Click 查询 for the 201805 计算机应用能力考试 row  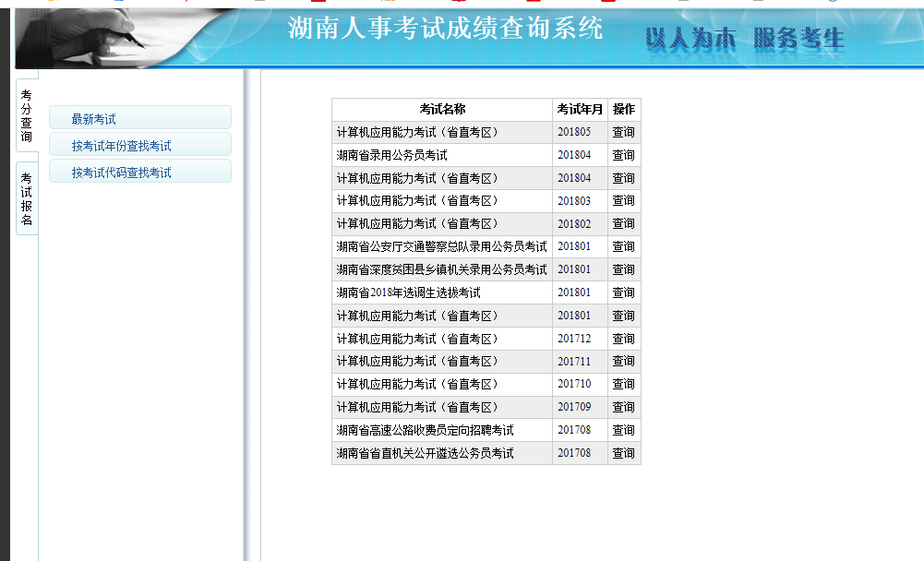[624, 132]
